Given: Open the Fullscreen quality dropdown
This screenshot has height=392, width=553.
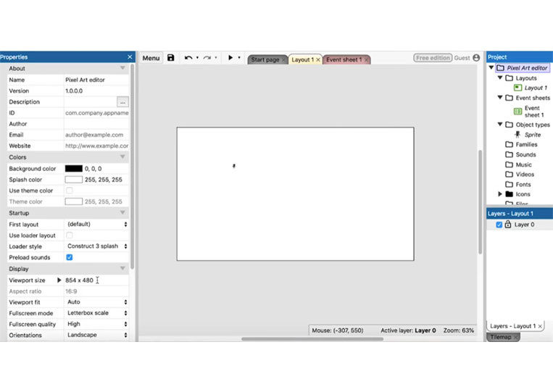Looking at the screenshot, I should point(96,324).
